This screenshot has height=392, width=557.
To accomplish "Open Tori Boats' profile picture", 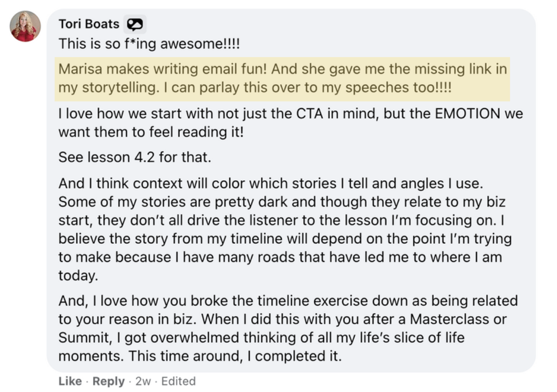I will click(x=25, y=26).
